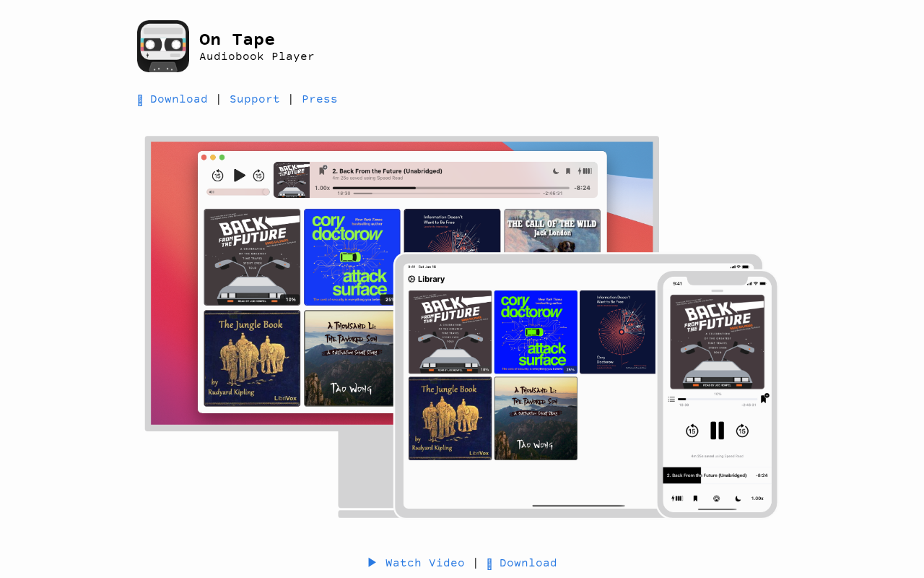Click "4m 25s saved using Speed Read" on Mac
This screenshot has height=578, width=924.
pyautogui.click(x=367, y=178)
